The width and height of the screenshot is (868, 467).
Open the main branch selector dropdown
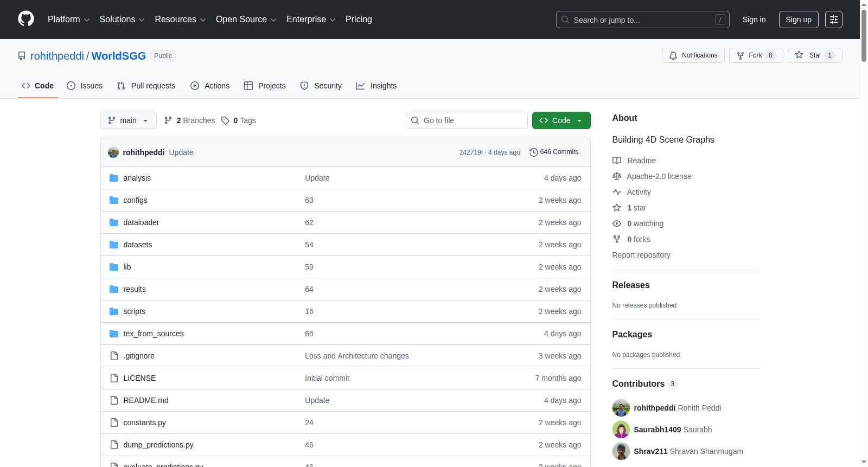pyautogui.click(x=129, y=120)
